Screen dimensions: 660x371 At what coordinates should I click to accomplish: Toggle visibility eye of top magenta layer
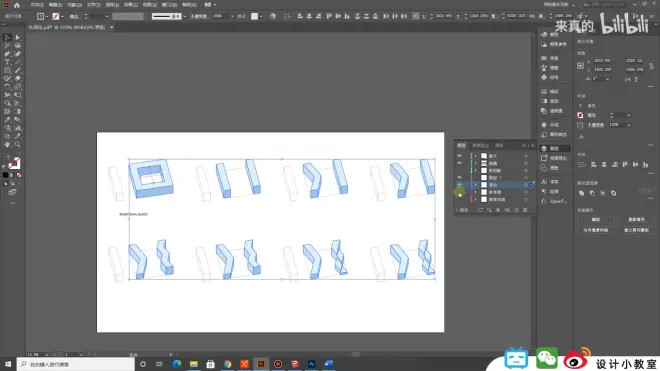[459, 156]
